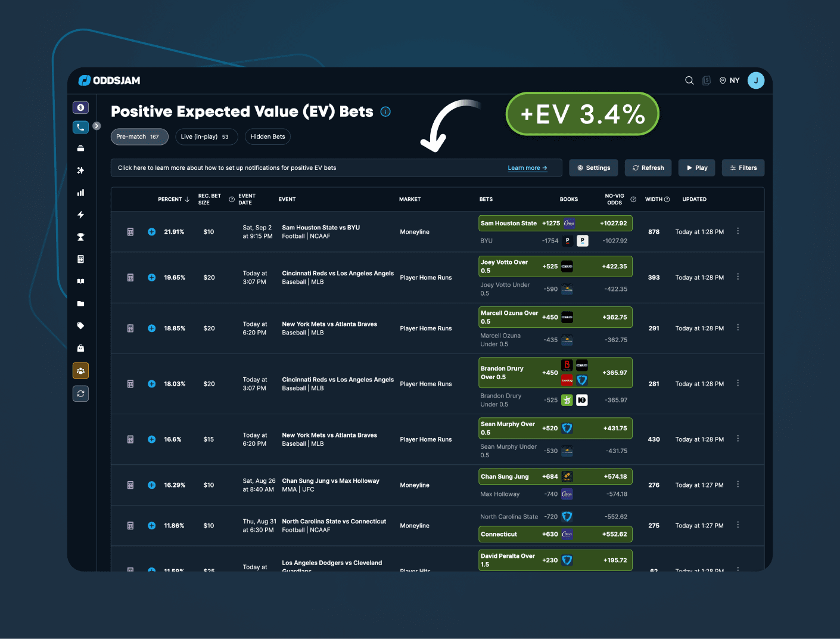This screenshot has width=840, height=639.
Task: Expand the sidebar with the chevron arrow
Action: pos(96,126)
